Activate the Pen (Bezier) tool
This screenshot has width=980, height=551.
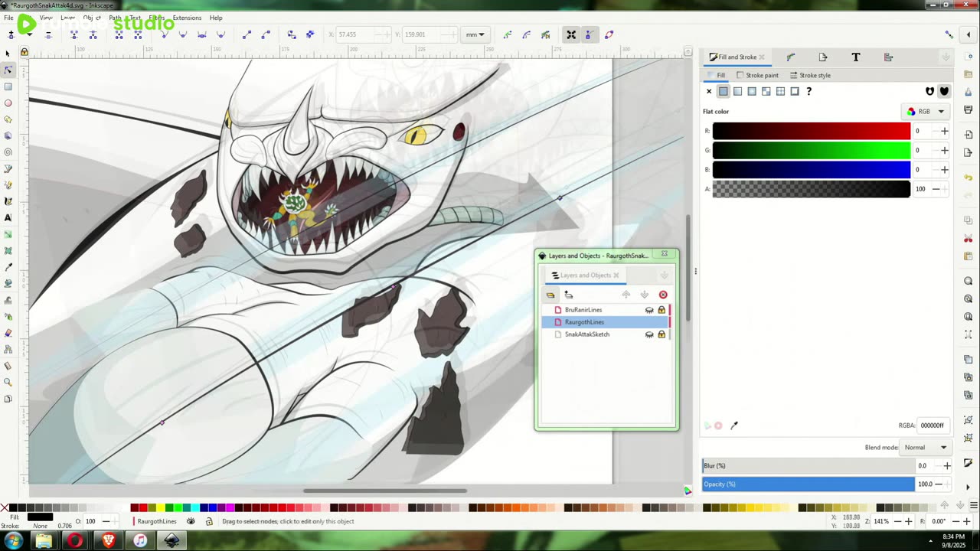(x=8, y=168)
